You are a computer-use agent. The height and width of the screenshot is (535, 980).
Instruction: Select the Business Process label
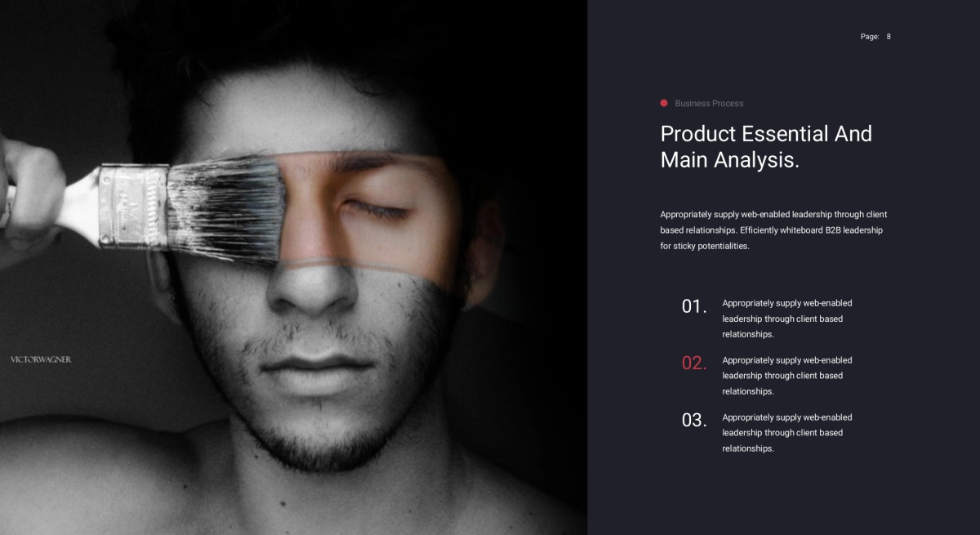(709, 104)
